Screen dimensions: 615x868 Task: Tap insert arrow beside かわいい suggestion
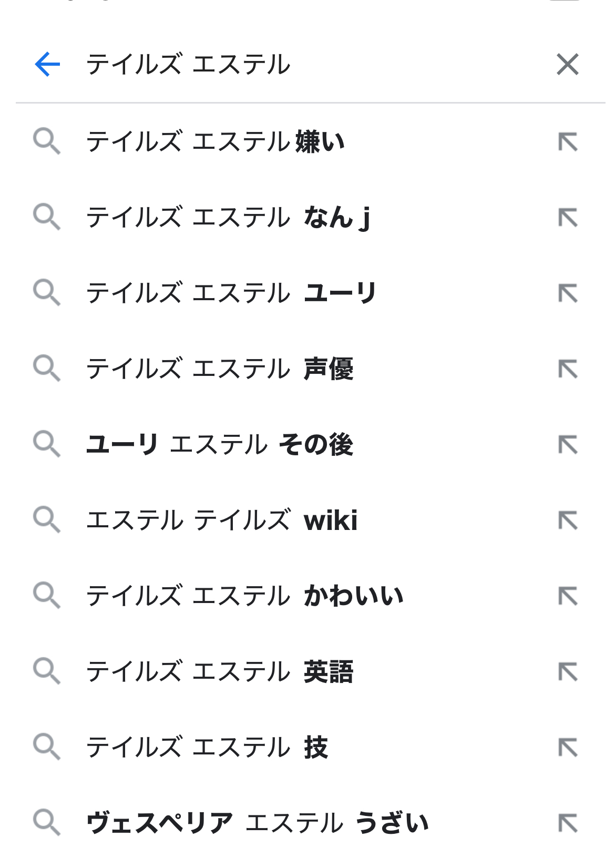[x=568, y=596]
